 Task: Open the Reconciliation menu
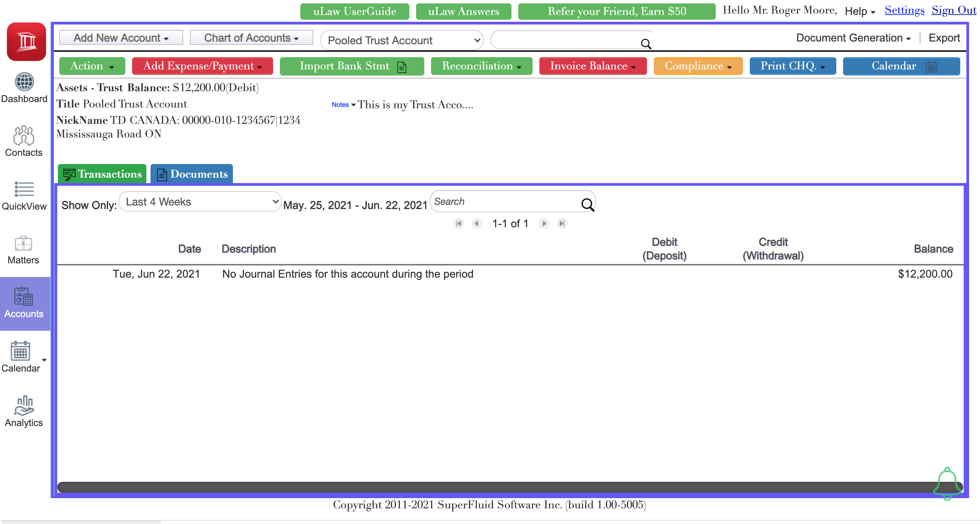click(x=481, y=66)
